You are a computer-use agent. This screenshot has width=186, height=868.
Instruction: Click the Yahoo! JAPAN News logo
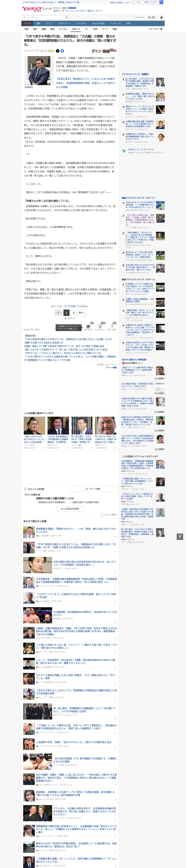click(37, 9)
